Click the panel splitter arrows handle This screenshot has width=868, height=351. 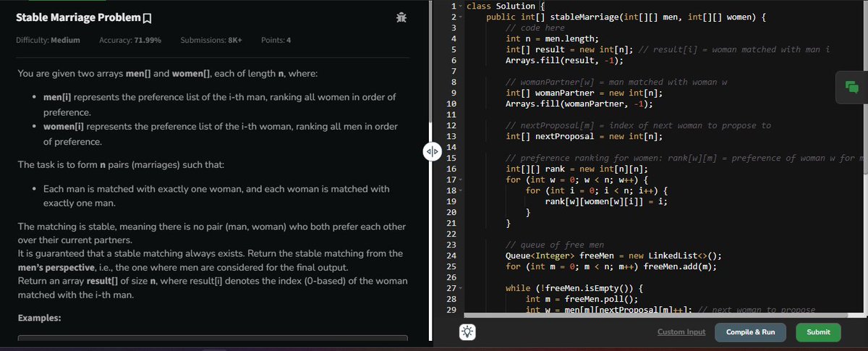click(x=432, y=152)
